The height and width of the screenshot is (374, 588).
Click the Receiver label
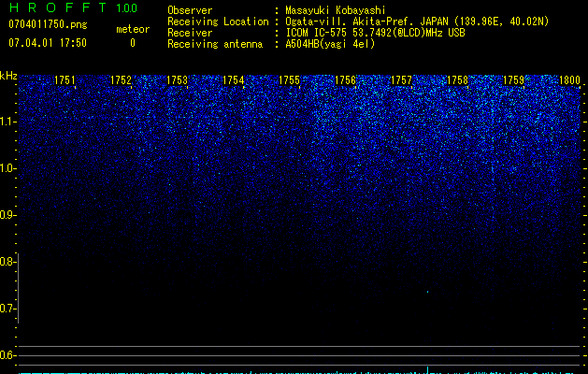(x=190, y=33)
